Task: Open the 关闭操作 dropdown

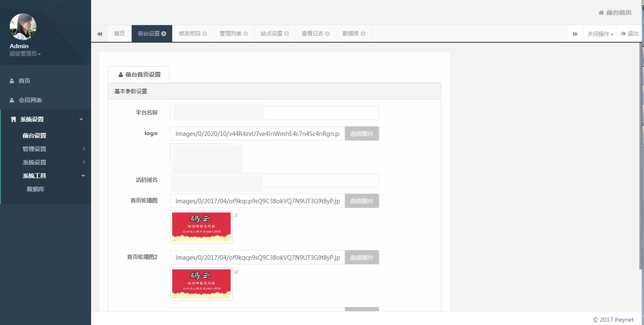Action: coord(600,33)
